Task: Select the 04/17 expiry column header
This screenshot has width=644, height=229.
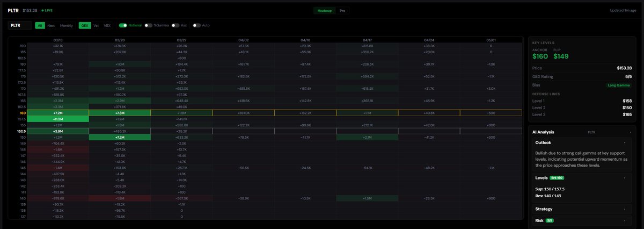Action: 367,40
